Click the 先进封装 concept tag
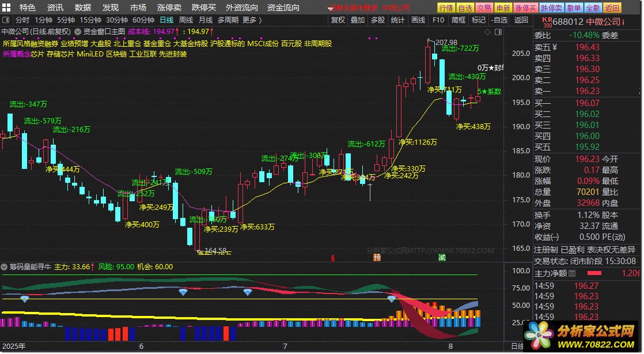 tap(173, 54)
